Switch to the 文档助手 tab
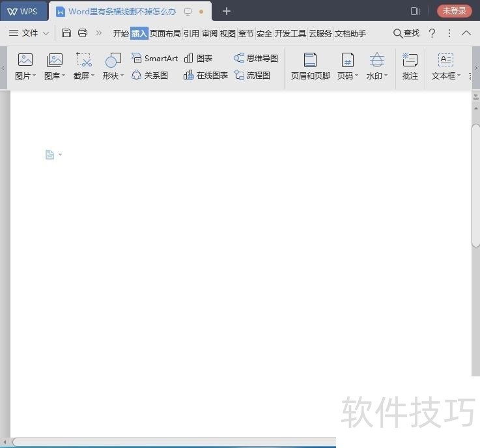 [350, 33]
